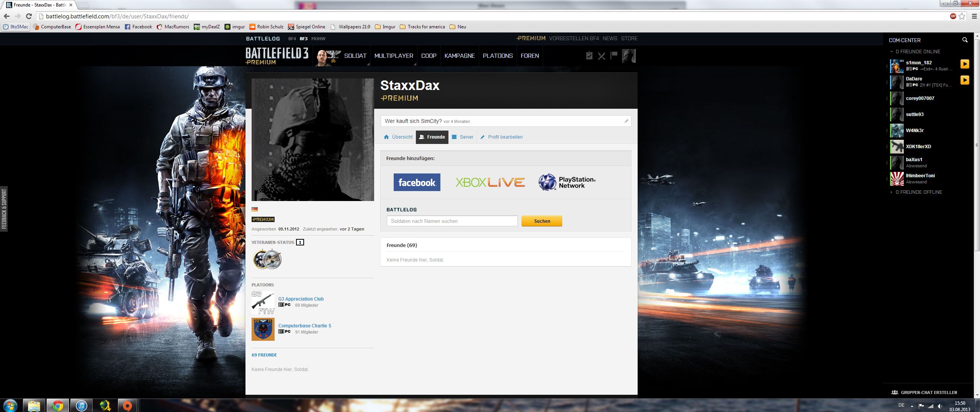Open chat with XDK1llerXD
This screenshot has width=980, height=412.
(x=918, y=147)
